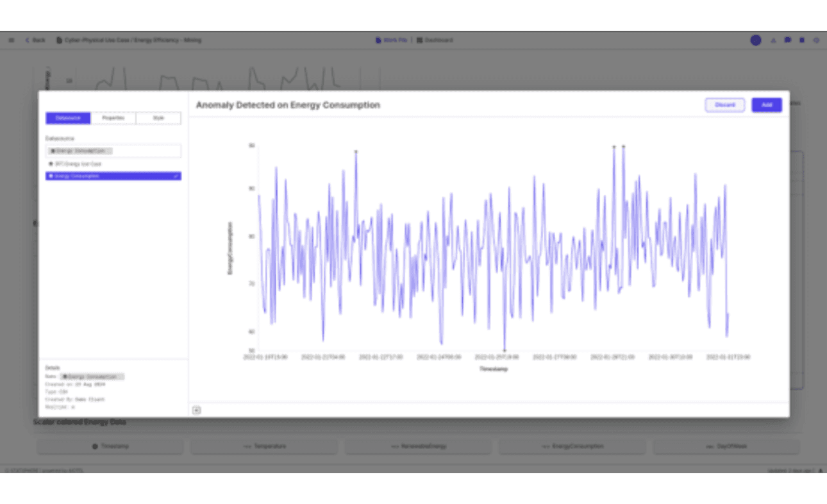This screenshot has width=827, height=504.
Task: Click the EnergyConsumption column header chip
Action: pos(571,446)
